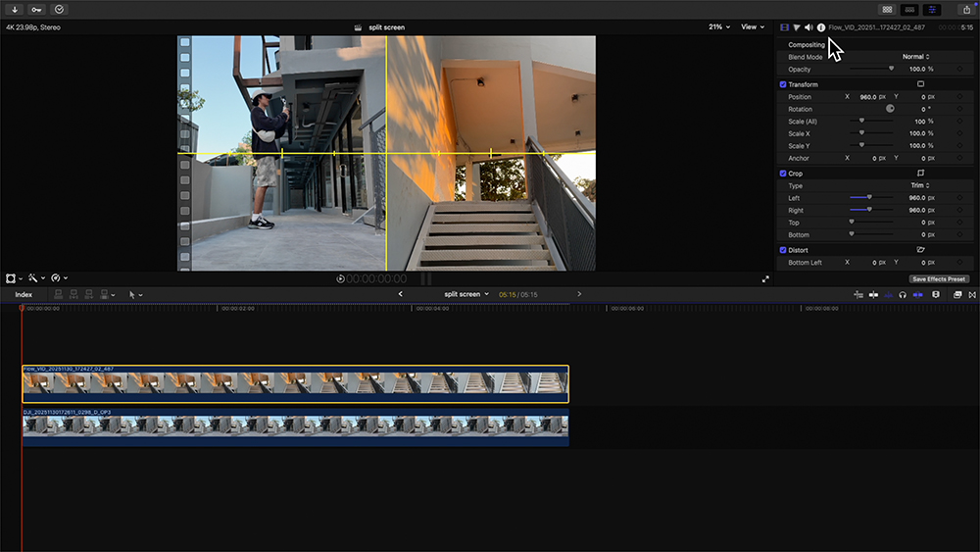Open the viewer View menu
Image resolution: width=980 pixels, height=552 pixels.
click(752, 27)
